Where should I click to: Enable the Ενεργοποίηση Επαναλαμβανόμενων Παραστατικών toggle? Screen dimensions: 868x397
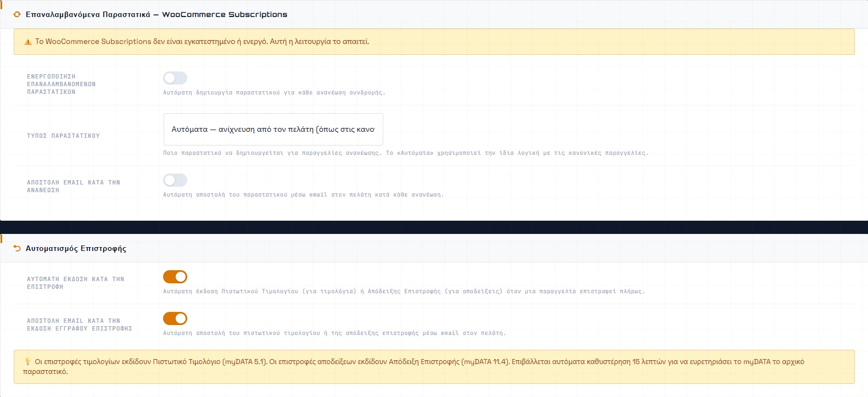175,78
